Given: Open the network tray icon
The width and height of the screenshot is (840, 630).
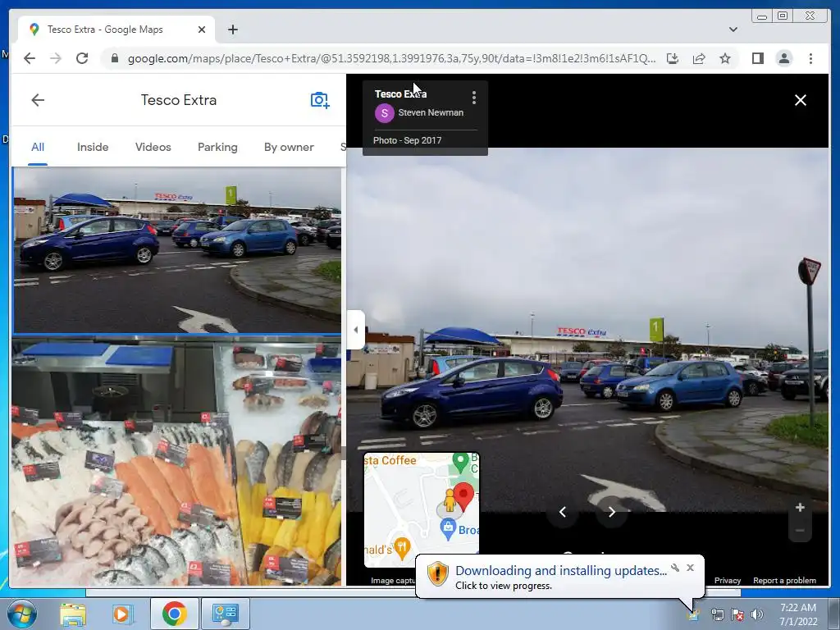Looking at the screenshot, I should point(717,614).
